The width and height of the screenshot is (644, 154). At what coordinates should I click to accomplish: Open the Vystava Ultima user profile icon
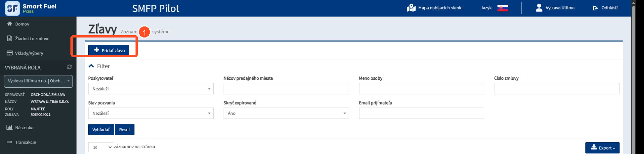click(539, 8)
